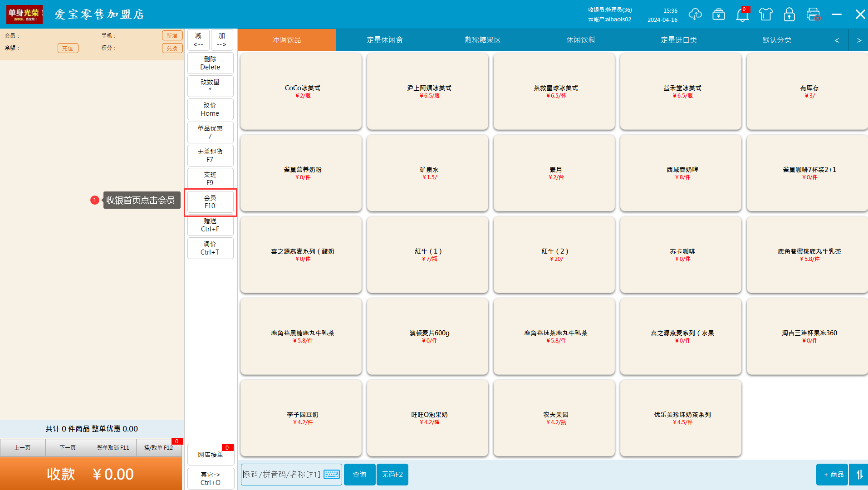Click the 交班 F9 button

pyautogui.click(x=211, y=179)
